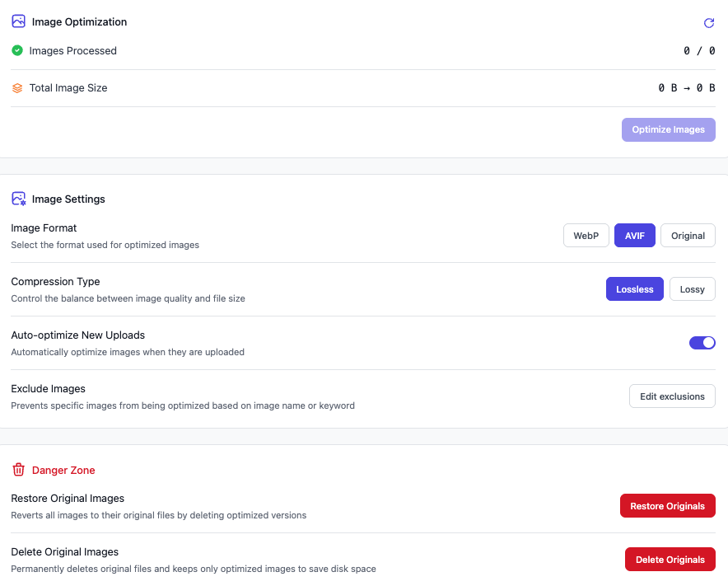
Task: Choose the Original image format option
Action: [688, 236]
